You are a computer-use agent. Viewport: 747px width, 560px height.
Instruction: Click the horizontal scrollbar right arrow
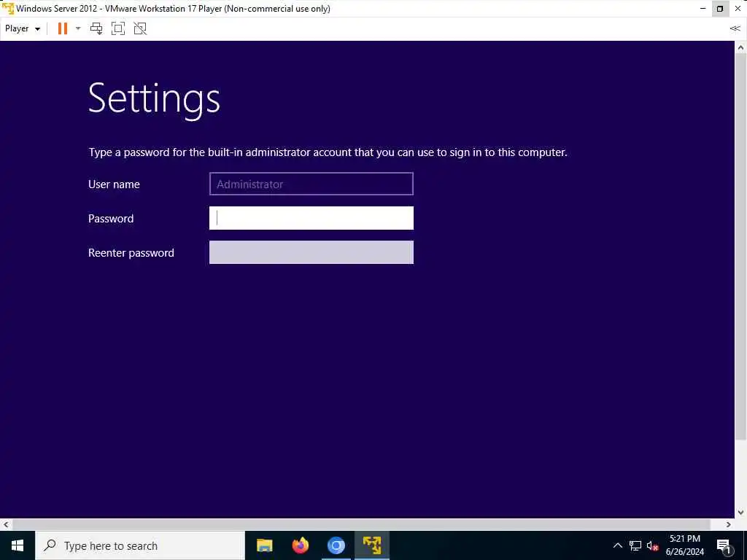(x=729, y=524)
